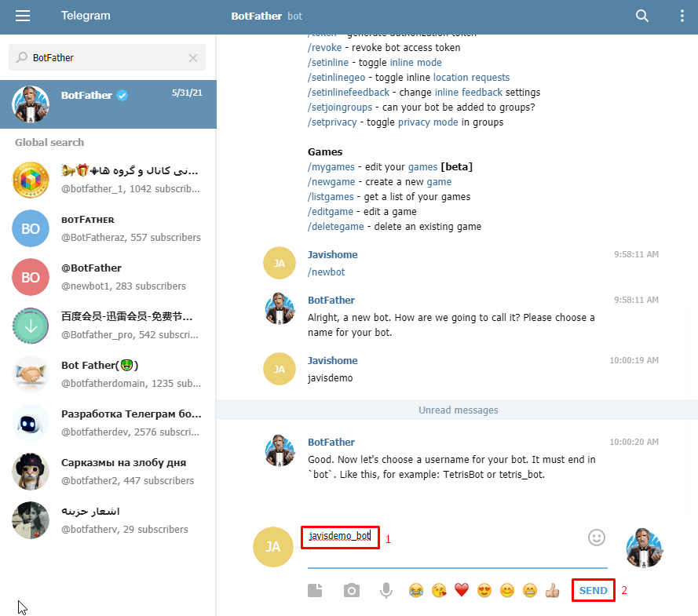The width and height of the screenshot is (698, 616).
Task: Insert the tears-of-joy emoji
Action: [416, 591]
